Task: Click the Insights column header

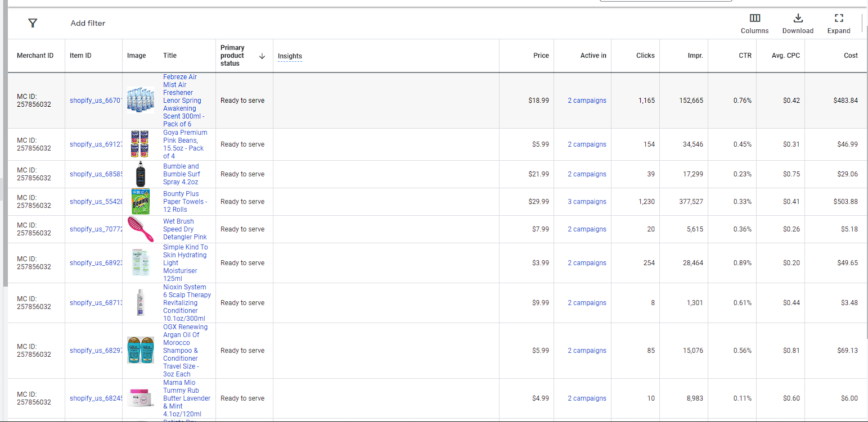Action: (x=290, y=56)
